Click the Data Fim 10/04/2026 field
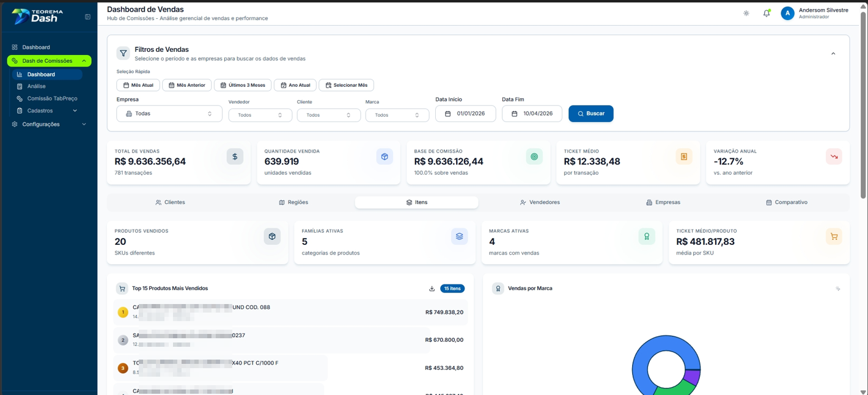This screenshot has height=395, width=868. [x=532, y=114]
